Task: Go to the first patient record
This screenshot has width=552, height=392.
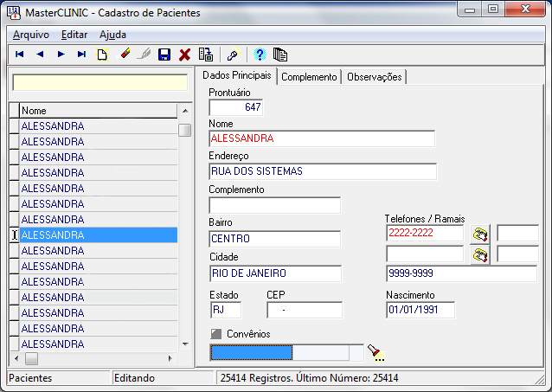Action: click(x=19, y=55)
